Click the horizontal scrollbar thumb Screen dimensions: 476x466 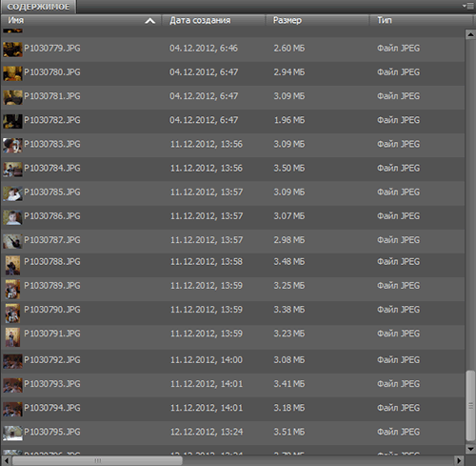97,460
